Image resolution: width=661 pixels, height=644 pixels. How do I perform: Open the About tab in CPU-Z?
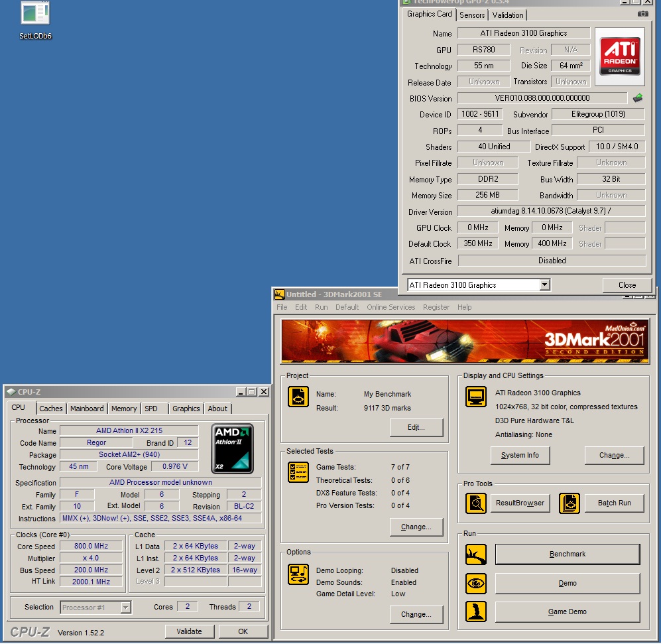[x=217, y=409]
